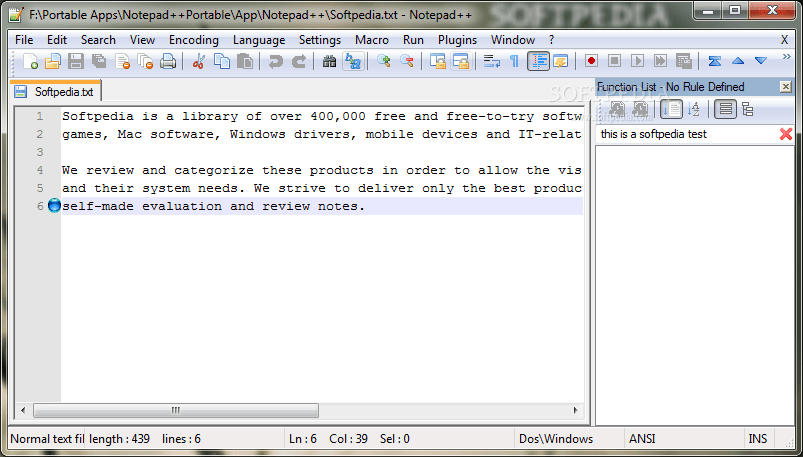This screenshot has width=803, height=457.
Task: Save the current recorded macro icon
Action: (x=684, y=61)
